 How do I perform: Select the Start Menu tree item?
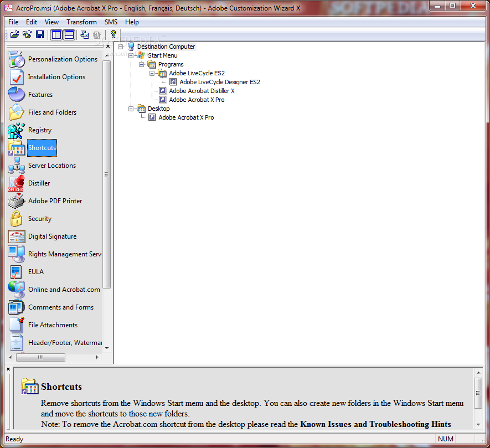(x=162, y=55)
